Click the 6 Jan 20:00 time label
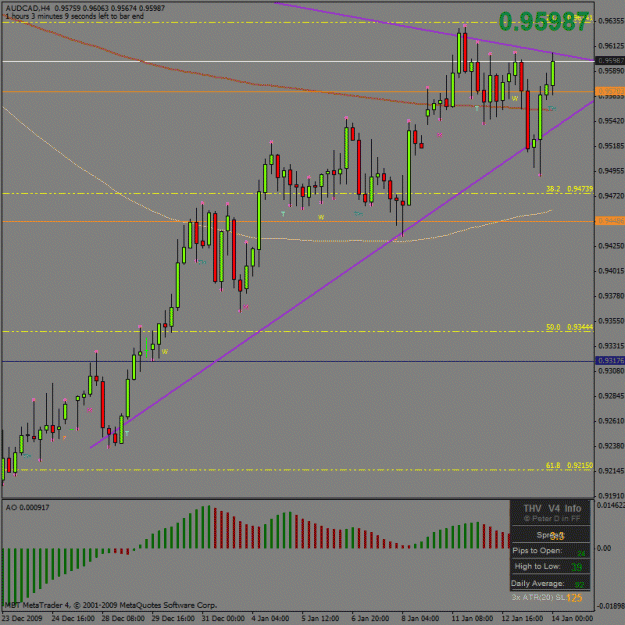The image size is (625, 625). 371,618
